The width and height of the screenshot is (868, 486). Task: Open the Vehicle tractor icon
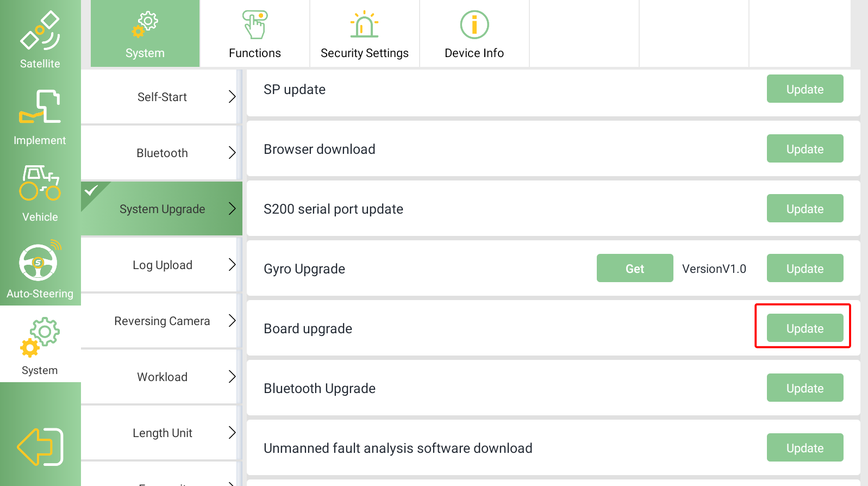[x=40, y=183]
